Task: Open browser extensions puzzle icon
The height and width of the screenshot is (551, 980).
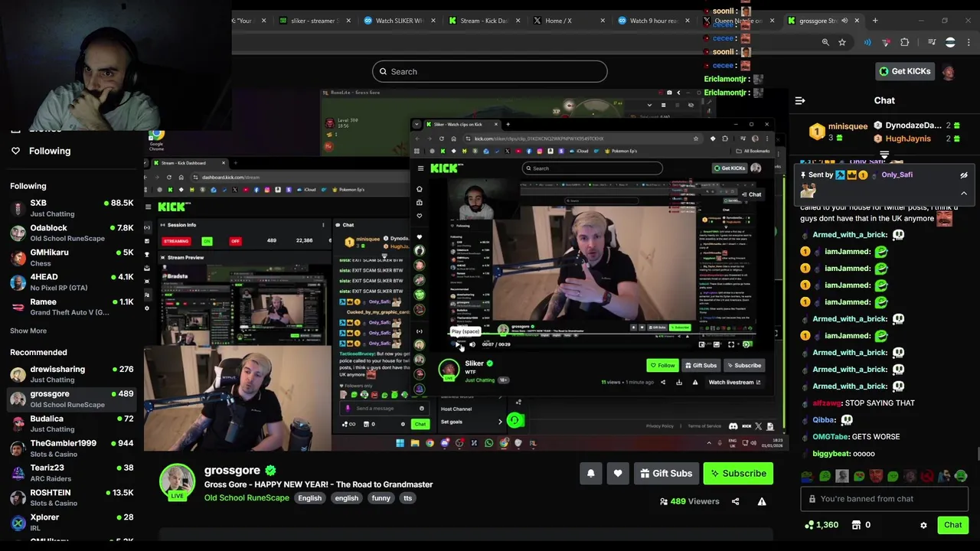Action: point(905,42)
